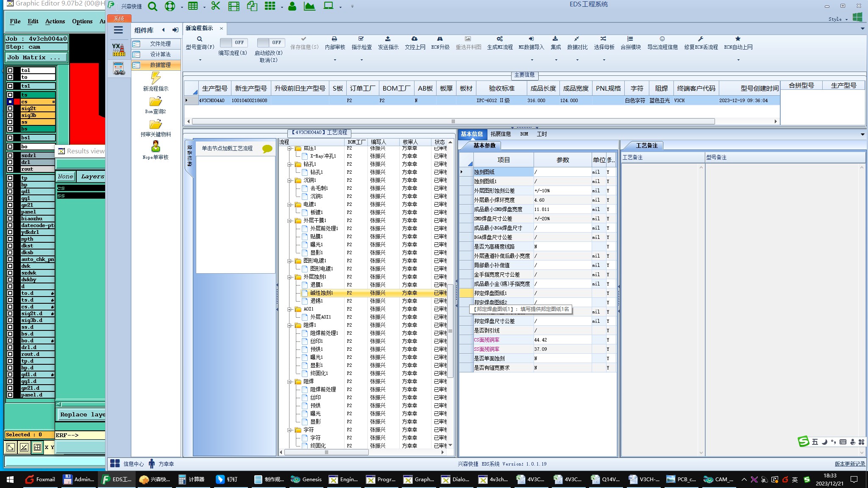Click the 型号查询 magnifier icon
The height and width of the screenshot is (488, 868).
200,39
